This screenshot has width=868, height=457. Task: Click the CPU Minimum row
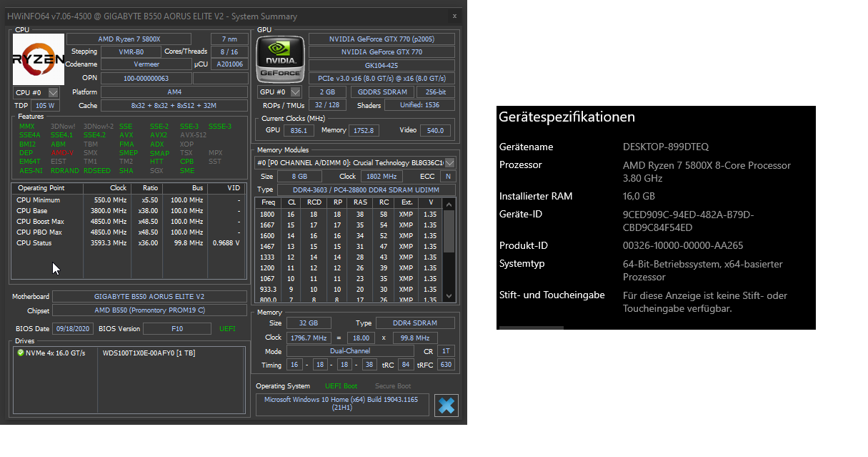[128, 200]
